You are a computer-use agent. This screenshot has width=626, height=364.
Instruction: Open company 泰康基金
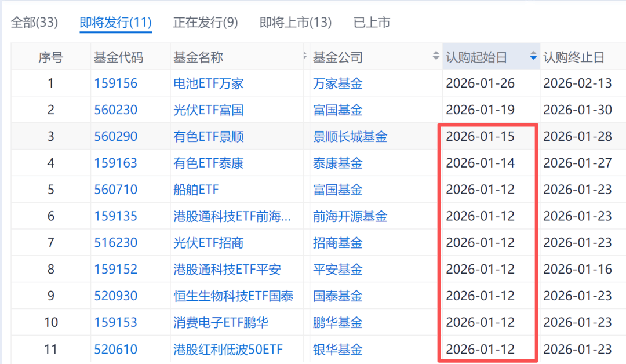pyautogui.click(x=338, y=163)
